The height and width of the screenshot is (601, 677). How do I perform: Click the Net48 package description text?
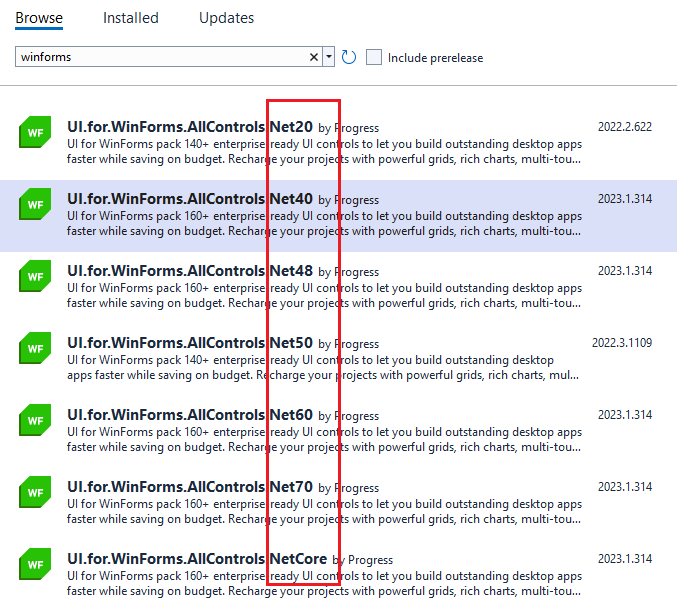point(324,296)
